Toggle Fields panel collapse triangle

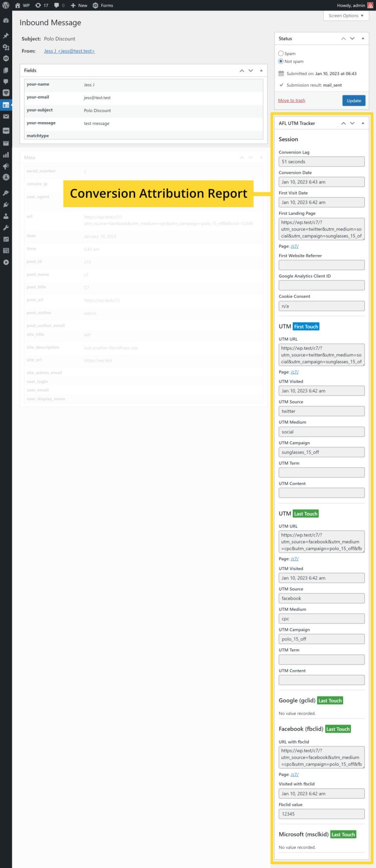pos(261,71)
